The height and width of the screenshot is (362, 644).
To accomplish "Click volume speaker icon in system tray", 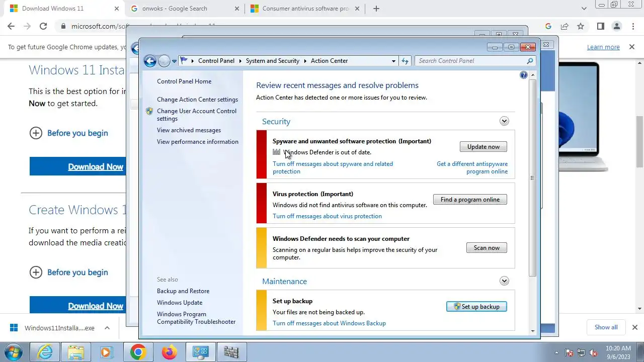I will point(593,353).
